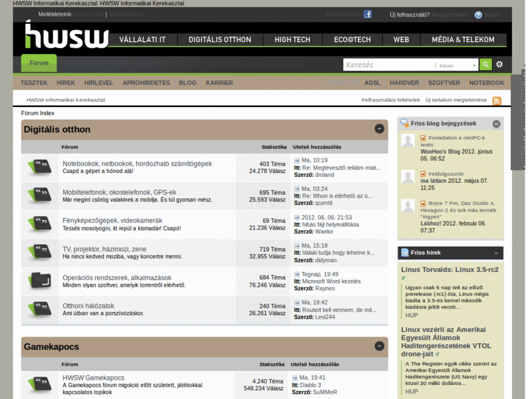This screenshot has height=399, width=532.
Task: Open the MÉDIA & TELEKOM menu
Action: point(463,40)
